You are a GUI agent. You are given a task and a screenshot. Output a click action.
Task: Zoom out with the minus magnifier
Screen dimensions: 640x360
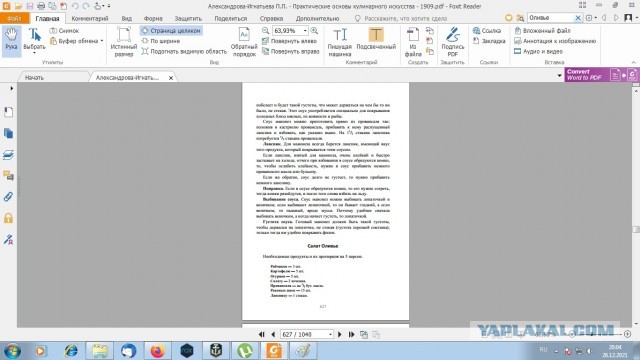pos(265,31)
